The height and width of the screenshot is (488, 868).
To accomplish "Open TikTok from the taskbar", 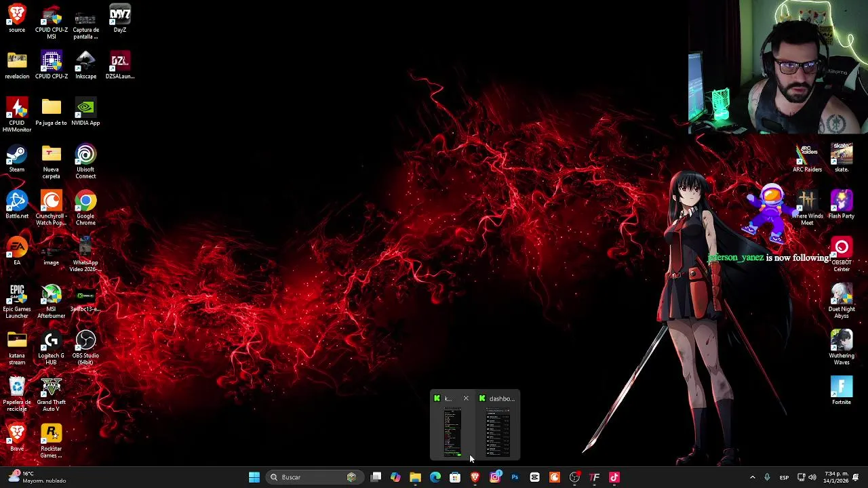I will (614, 477).
